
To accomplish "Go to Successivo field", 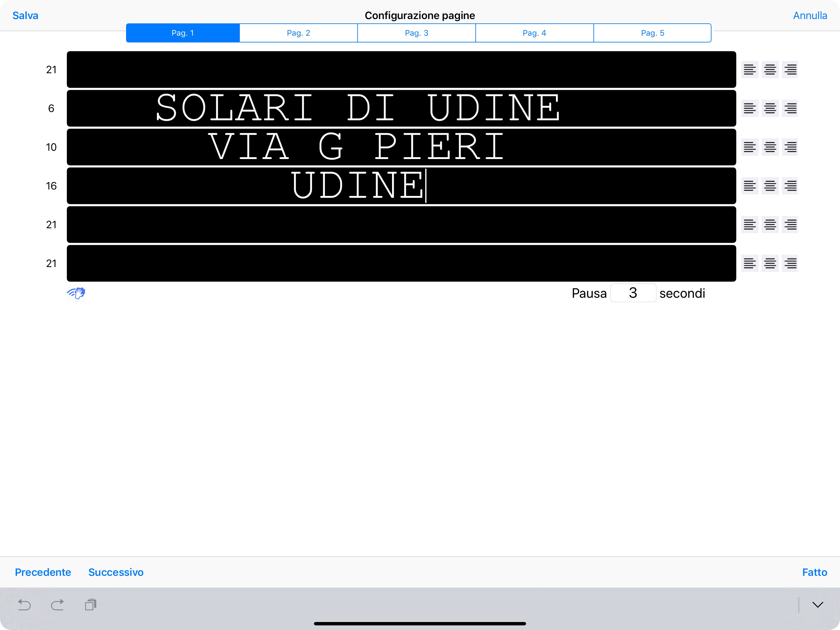I will tap(116, 572).
